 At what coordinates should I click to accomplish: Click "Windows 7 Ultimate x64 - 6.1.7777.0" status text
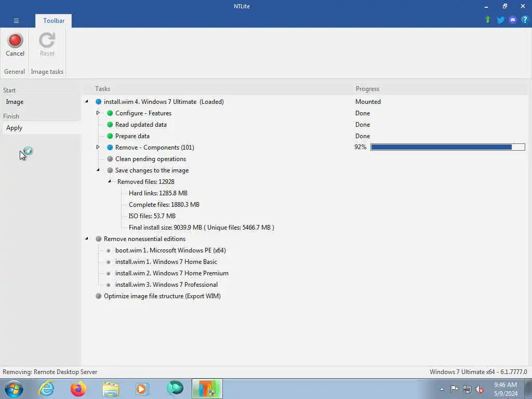pos(478,372)
